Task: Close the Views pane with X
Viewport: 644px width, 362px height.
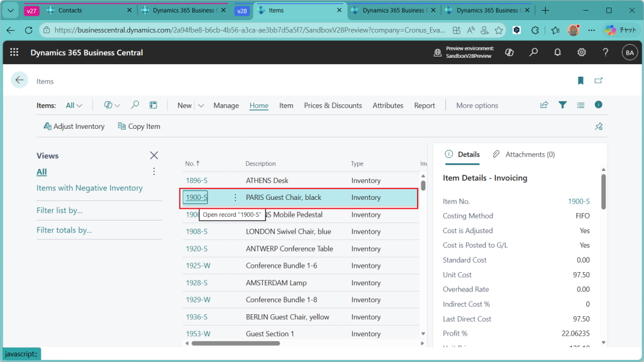Action: pos(154,155)
